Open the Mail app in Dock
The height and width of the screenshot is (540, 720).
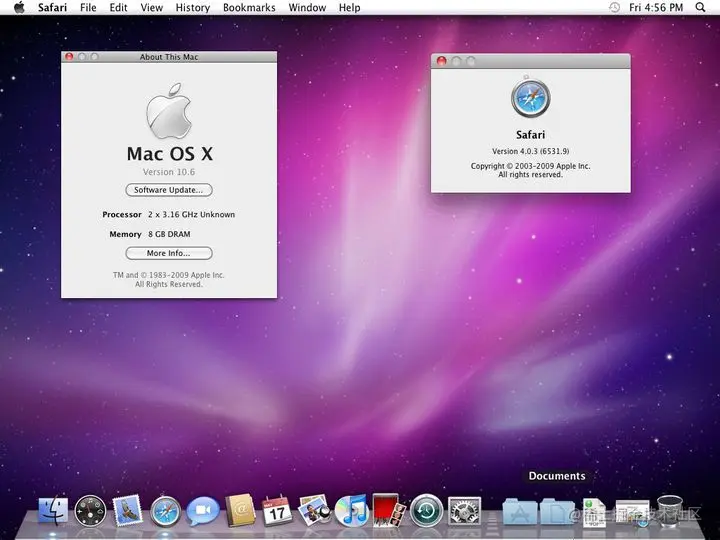(127, 510)
